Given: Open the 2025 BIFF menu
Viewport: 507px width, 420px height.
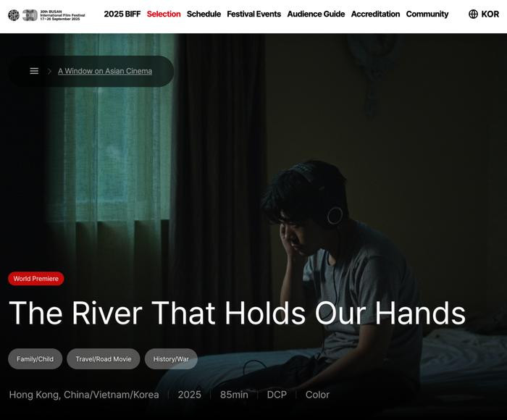Looking at the screenshot, I should tap(122, 14).
